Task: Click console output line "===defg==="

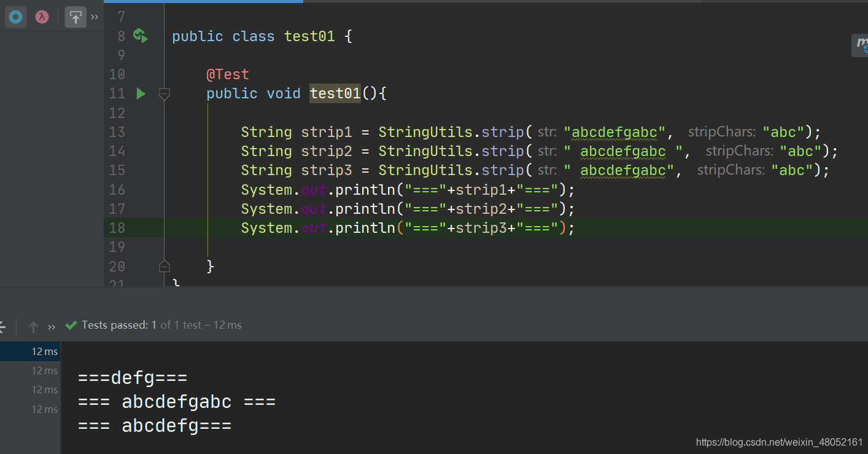Action: (133, 377)
